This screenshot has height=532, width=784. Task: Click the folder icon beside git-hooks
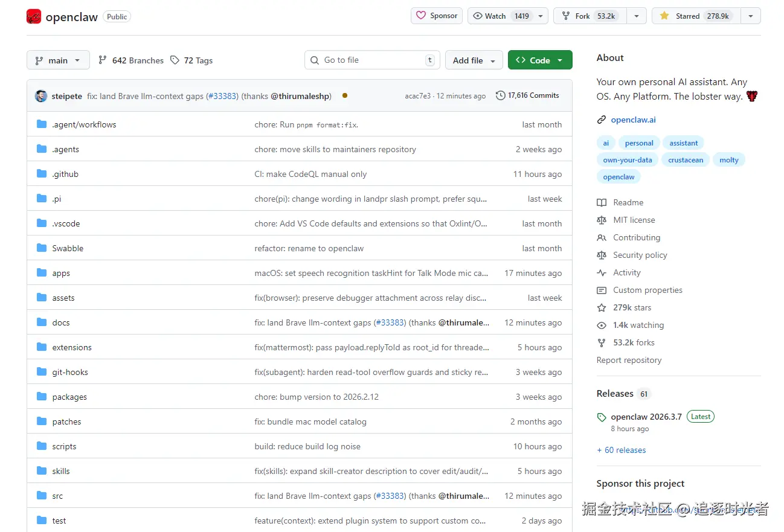coord(42,372)
